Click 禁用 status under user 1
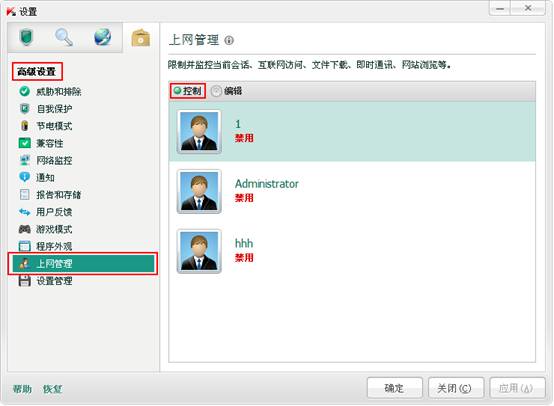 244,138
